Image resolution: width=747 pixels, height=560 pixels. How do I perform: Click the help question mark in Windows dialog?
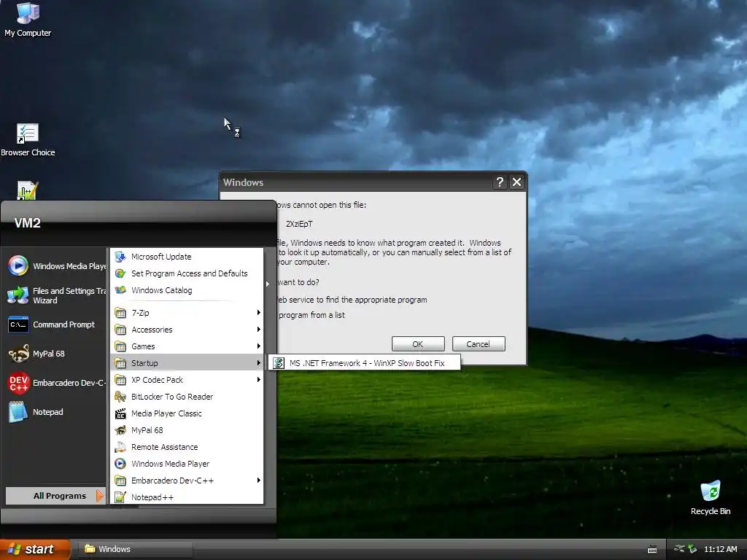tap(499, 182)
